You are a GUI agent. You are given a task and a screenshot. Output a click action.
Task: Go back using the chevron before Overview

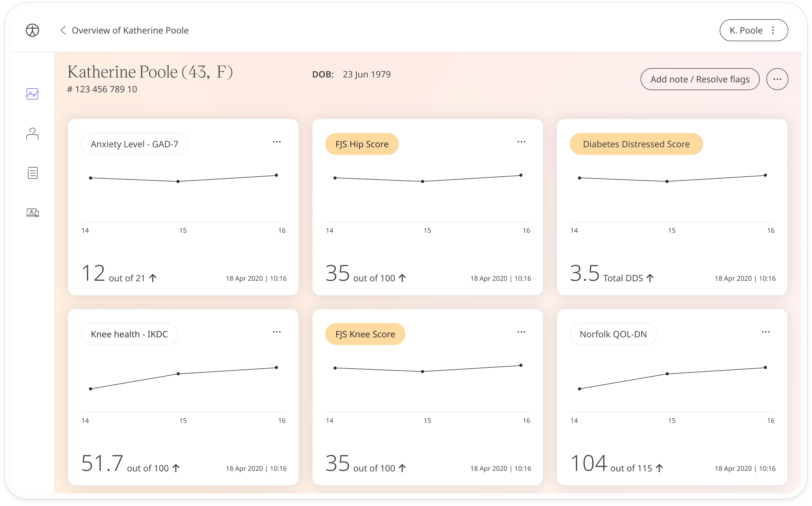63,30
